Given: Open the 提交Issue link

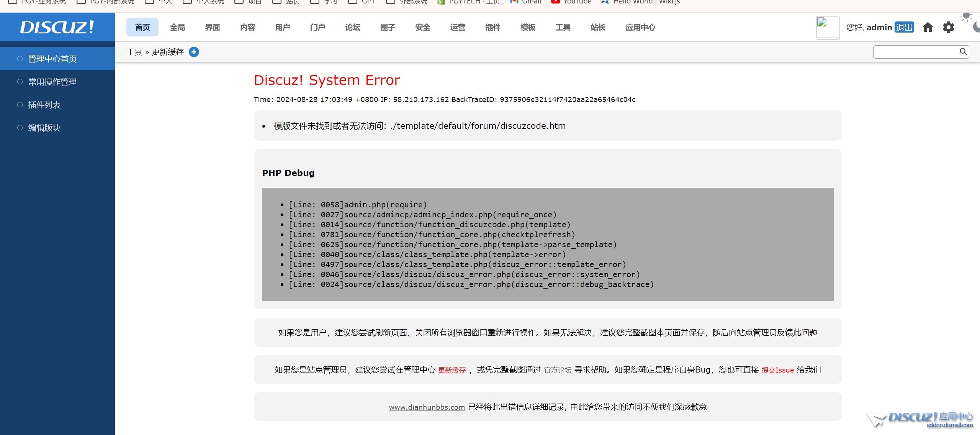Looking at the screenshot, I should [x=777, y=370].
